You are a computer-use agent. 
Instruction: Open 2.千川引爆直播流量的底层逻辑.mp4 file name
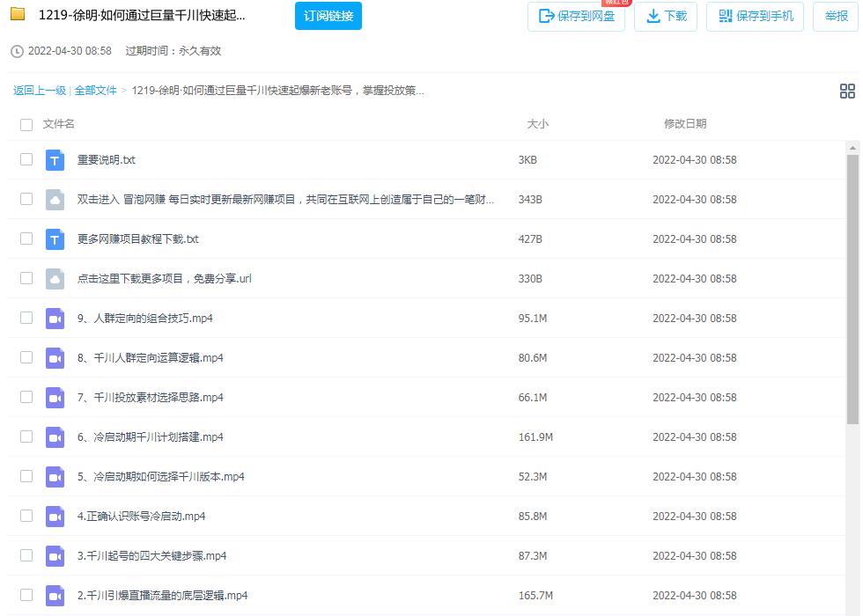tap(162, 596)
